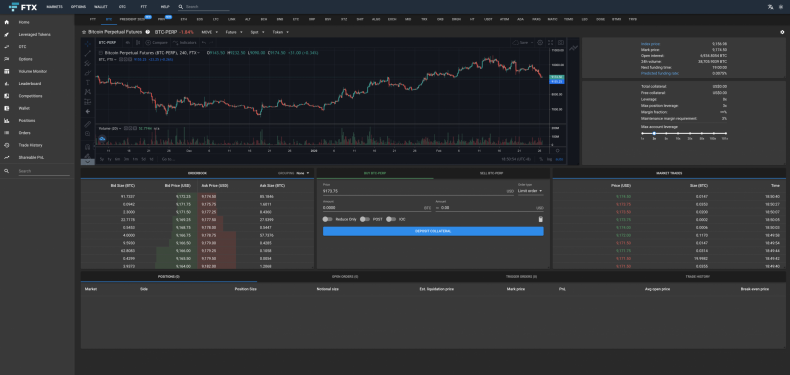The width and height of the screenshot is (790, 375).
Task: Switch to Open Orders tab
Action: click(x=345, y=277)
